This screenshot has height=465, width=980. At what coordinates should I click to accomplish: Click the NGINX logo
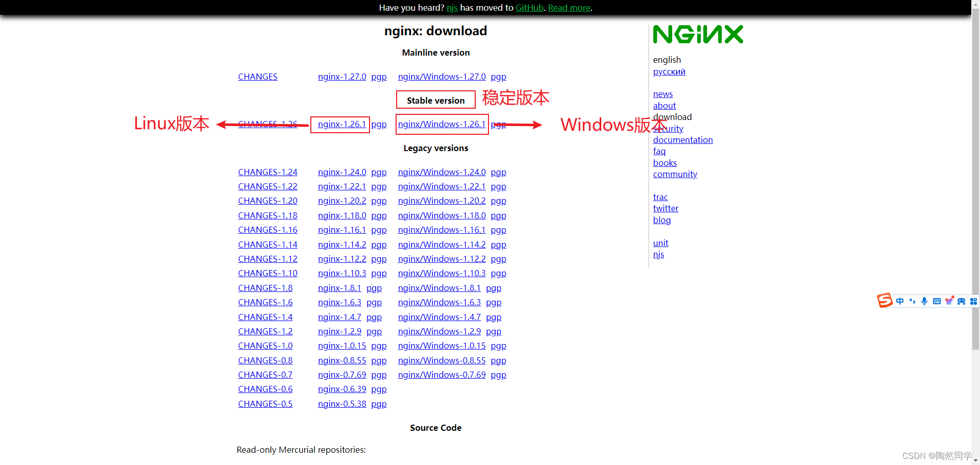click(x=698, y=34)
